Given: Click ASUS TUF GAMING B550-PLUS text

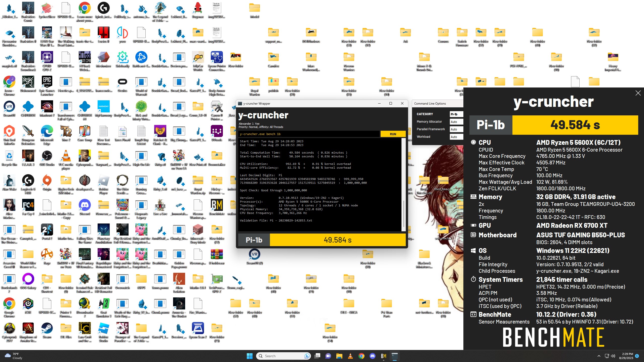Looking at the screenshot, I should [581, 235].
